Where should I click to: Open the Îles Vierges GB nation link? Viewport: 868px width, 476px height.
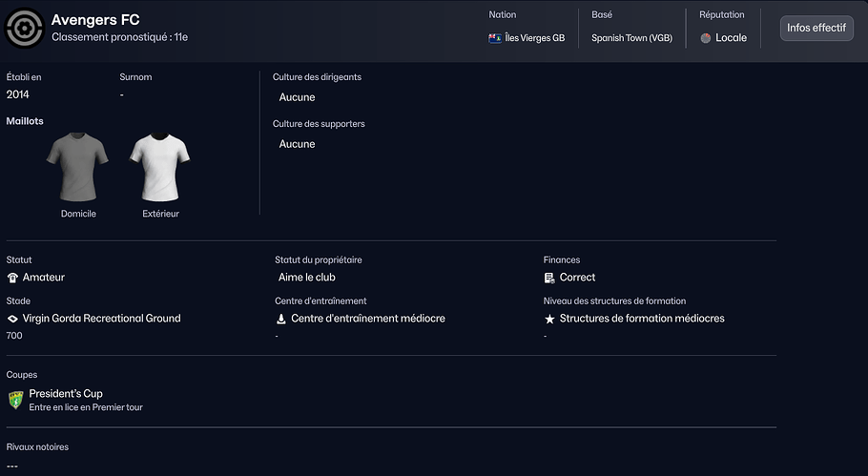[534, 38]
